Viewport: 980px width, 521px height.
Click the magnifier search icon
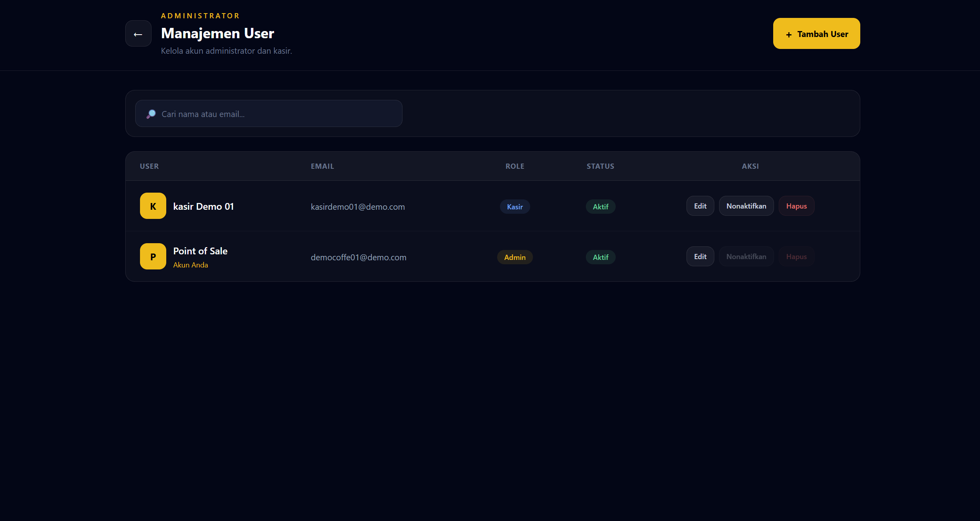click(151, 114)
